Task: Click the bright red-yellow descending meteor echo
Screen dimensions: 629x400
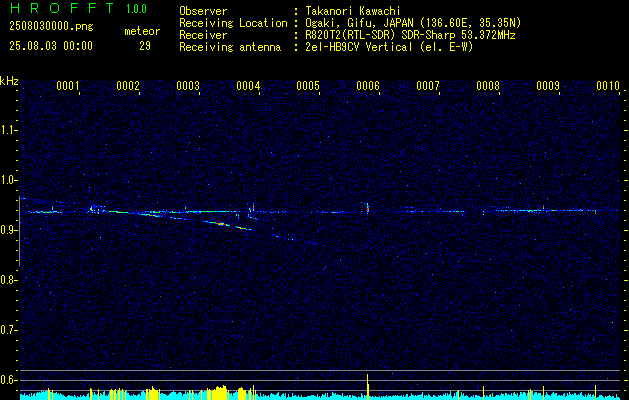Action: [x=220, y=223]
